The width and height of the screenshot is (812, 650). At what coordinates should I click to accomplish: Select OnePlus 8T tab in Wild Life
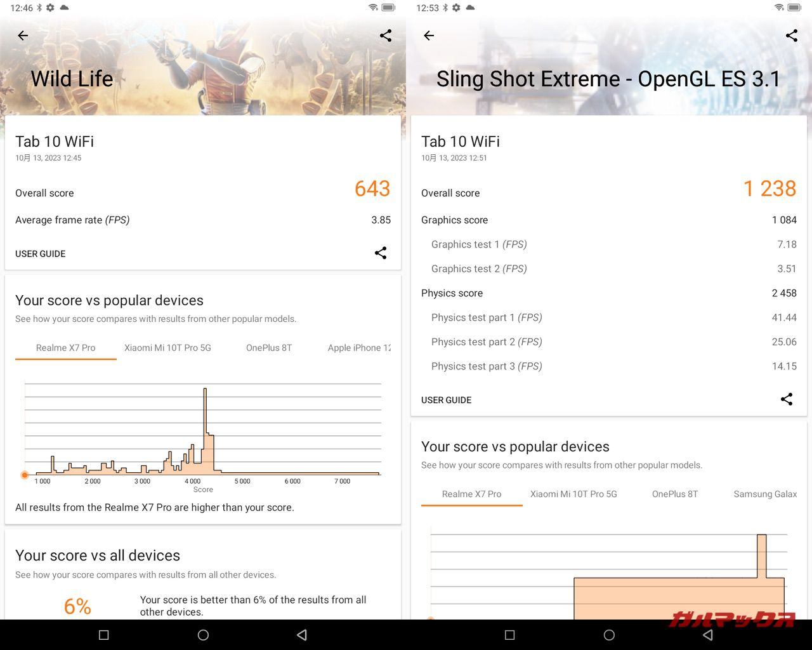(x=269, y=348)
